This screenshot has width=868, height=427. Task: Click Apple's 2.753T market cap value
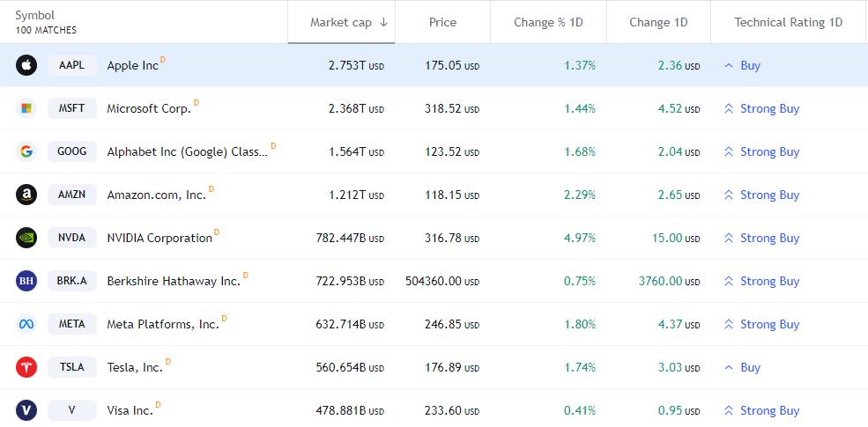(356, 66)
